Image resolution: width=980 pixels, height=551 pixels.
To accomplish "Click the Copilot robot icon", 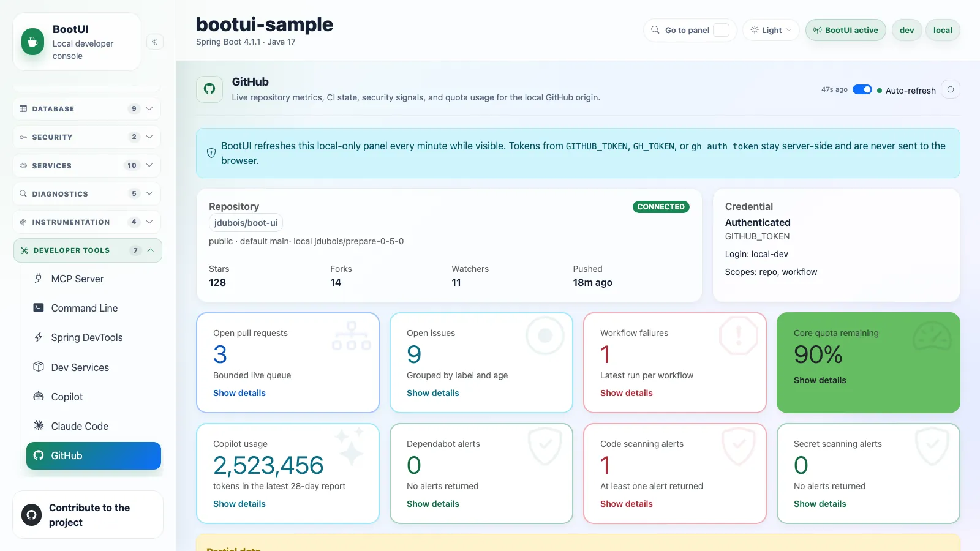I will point(39,396).
